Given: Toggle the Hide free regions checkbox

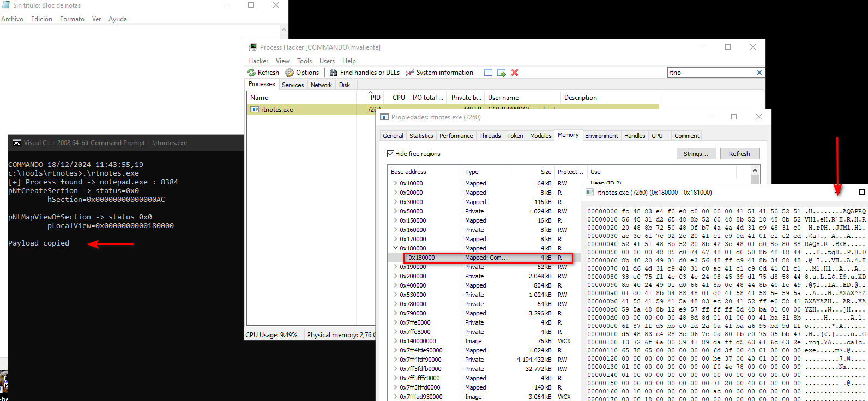Looking at the screenshot, I should point(390,154).
